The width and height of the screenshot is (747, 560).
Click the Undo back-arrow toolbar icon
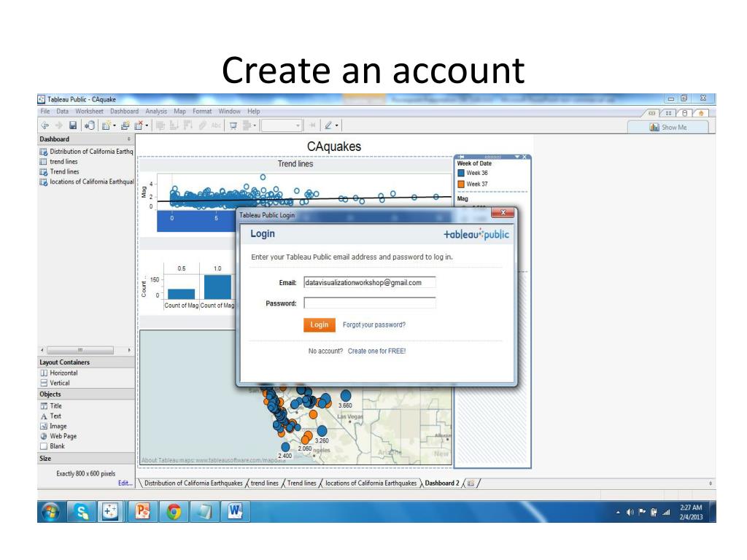coord(45,125)
